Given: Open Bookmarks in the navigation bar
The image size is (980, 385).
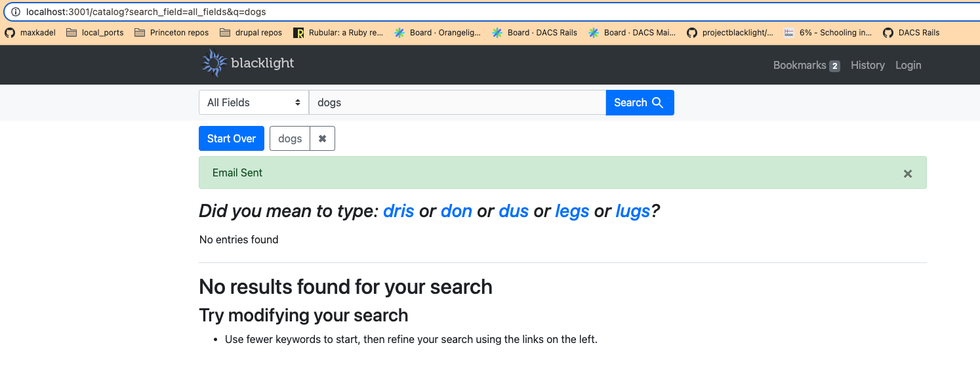Looking at the screenshot, I should point(806,65).
